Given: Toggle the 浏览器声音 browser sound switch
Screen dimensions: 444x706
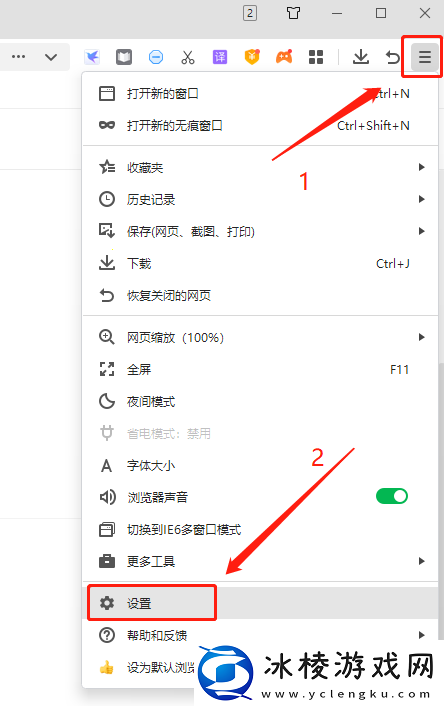Looking at the screenshot, I should pyautogui.click(x=392, y=496).
